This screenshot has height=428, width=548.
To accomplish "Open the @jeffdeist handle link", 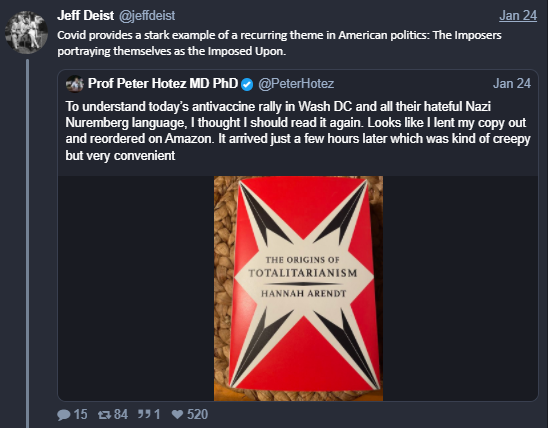I will tap(147, 16).
